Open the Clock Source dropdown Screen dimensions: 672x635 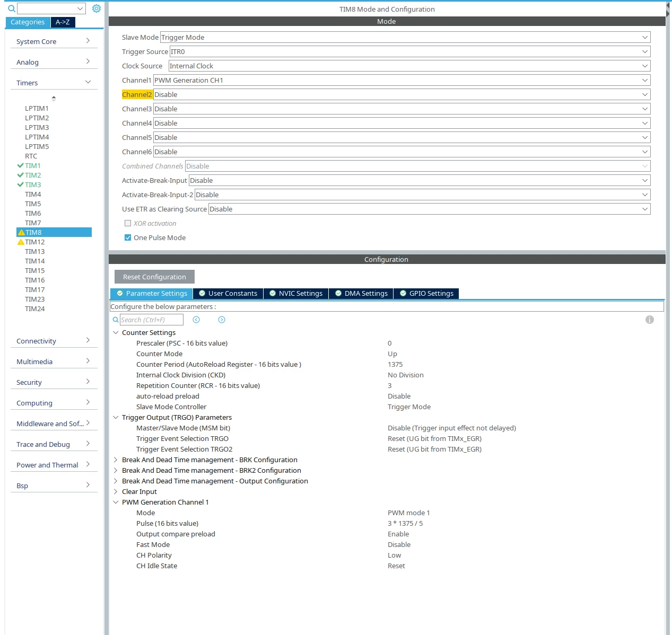tap(409, 66)
